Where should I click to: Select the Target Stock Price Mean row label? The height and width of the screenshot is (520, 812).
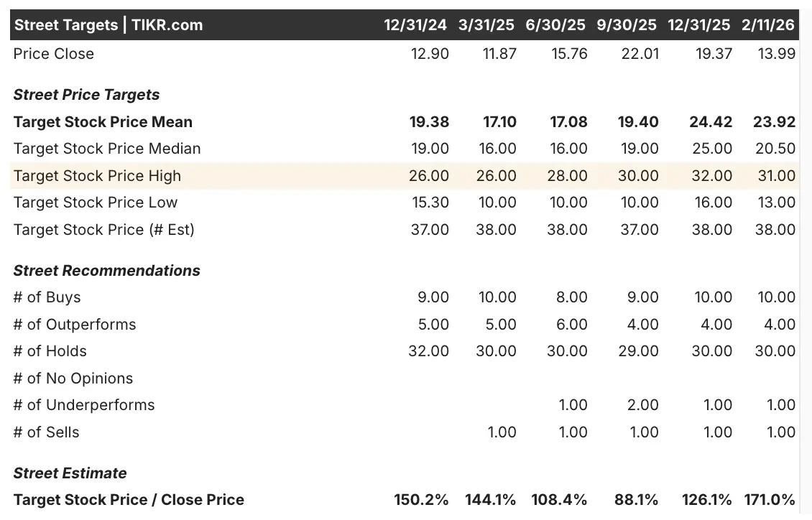[x=103, y=122]
